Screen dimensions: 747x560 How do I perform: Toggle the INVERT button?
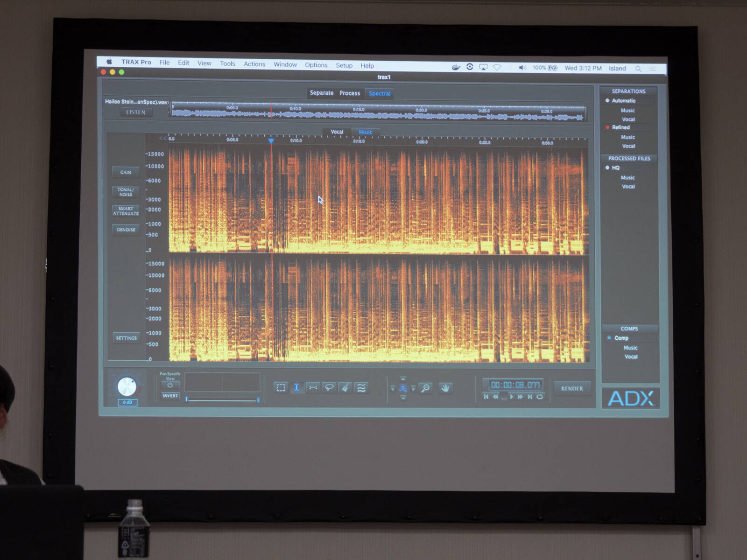click(170, 396)
